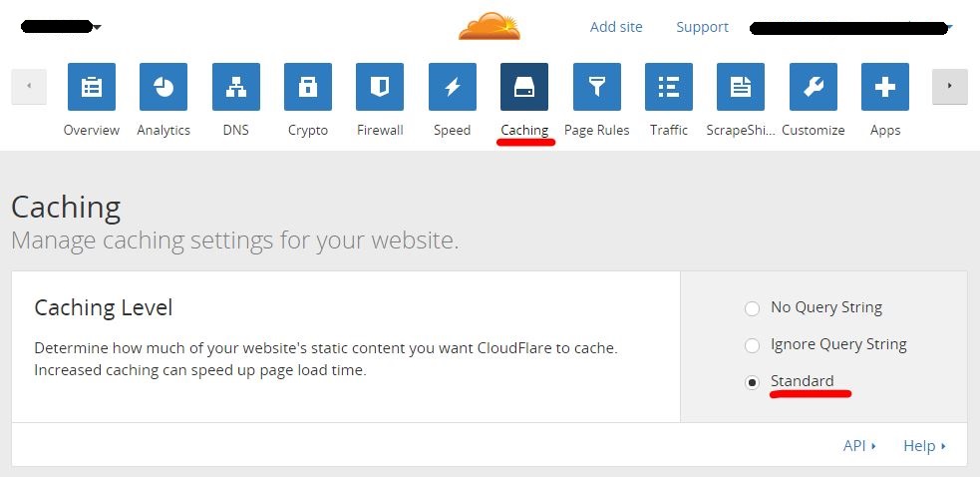Screen dimensions: 980x477
Task: Select the No Query String option
Action: 752,308
